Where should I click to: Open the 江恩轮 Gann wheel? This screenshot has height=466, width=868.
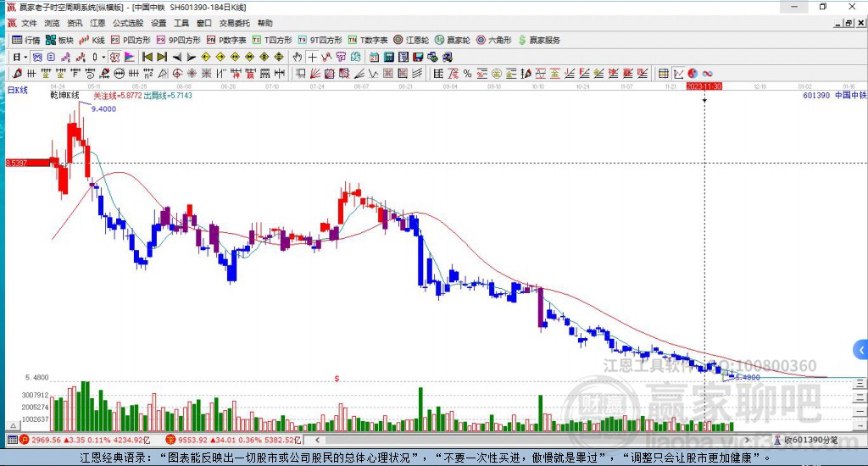(411, 40)
